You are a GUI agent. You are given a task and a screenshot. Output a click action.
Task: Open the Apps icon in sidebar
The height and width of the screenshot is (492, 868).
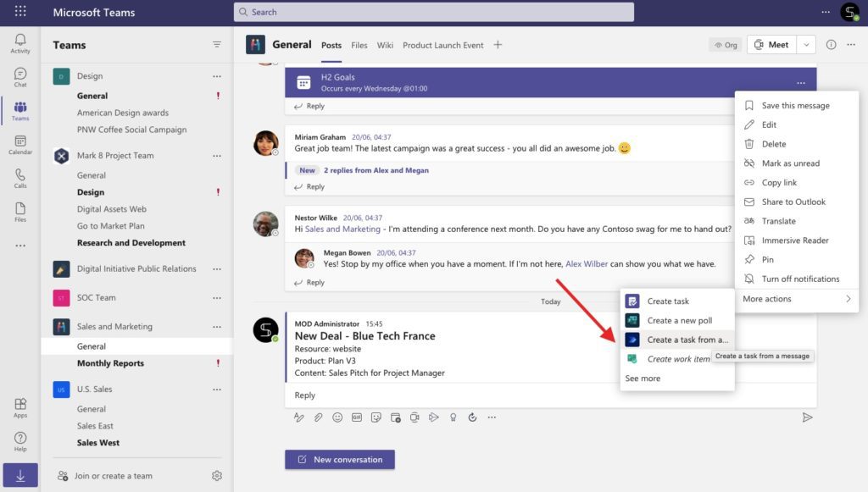coord(20,408)
